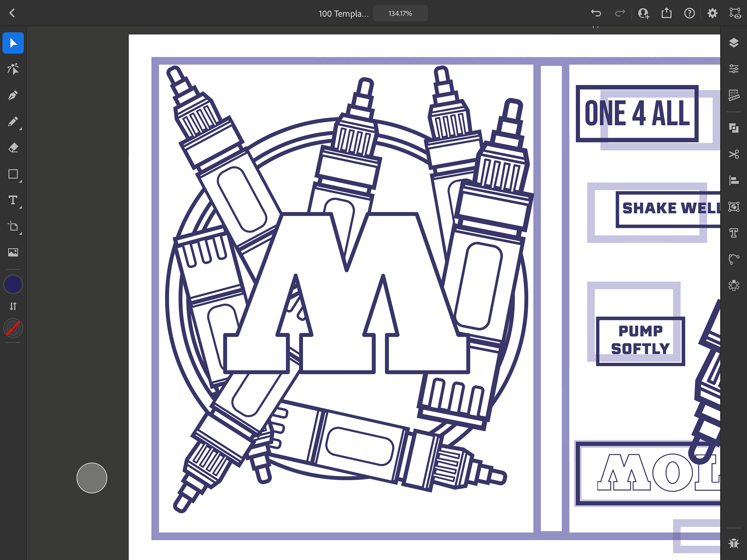The height and width of the screenshot is (560, 747).
Task: Open the Help question mark
Action: (x=689, y=13)
